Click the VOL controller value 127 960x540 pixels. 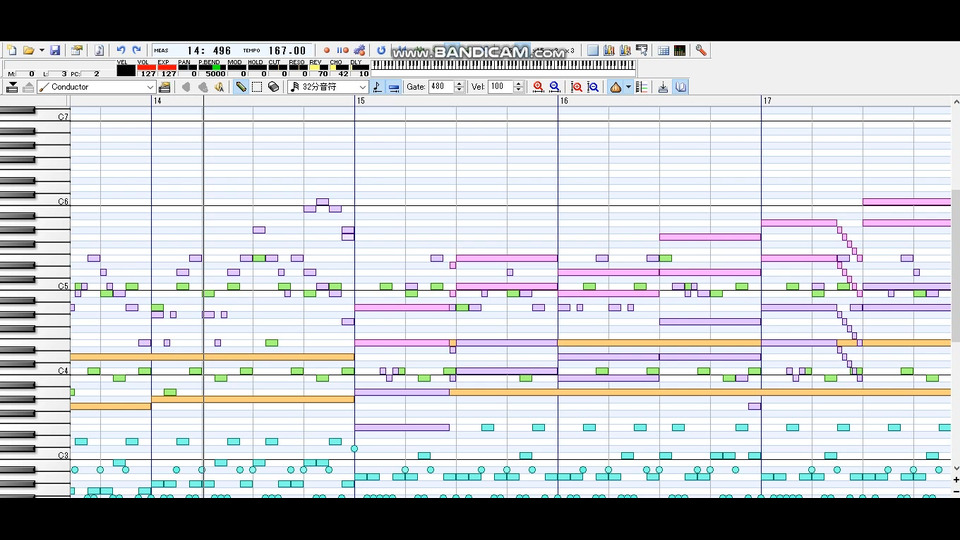[147, 73]
